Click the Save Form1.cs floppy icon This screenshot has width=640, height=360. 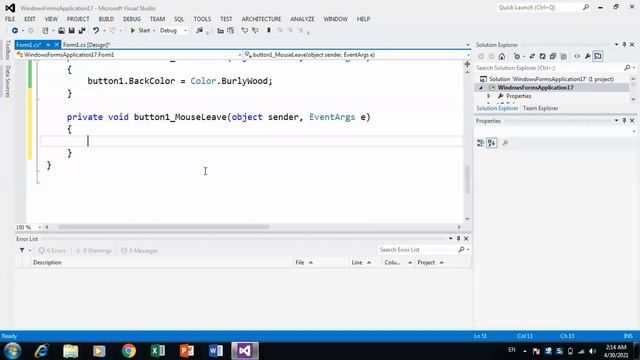coord(71,31)
